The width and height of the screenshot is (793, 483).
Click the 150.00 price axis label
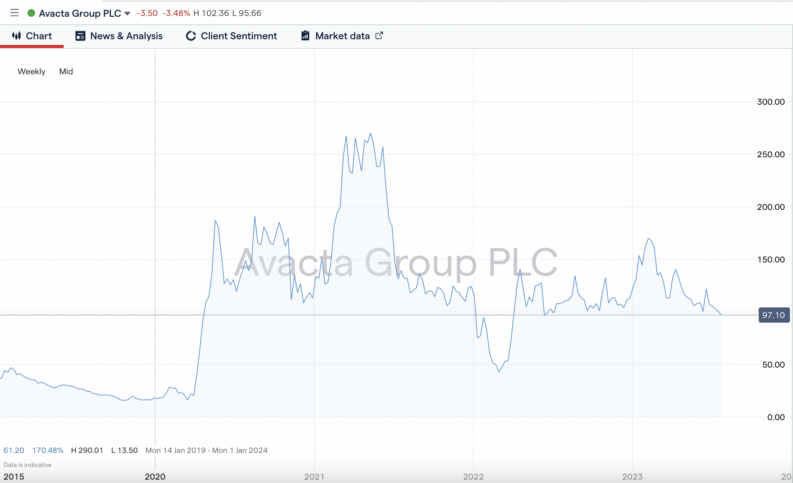771,259
